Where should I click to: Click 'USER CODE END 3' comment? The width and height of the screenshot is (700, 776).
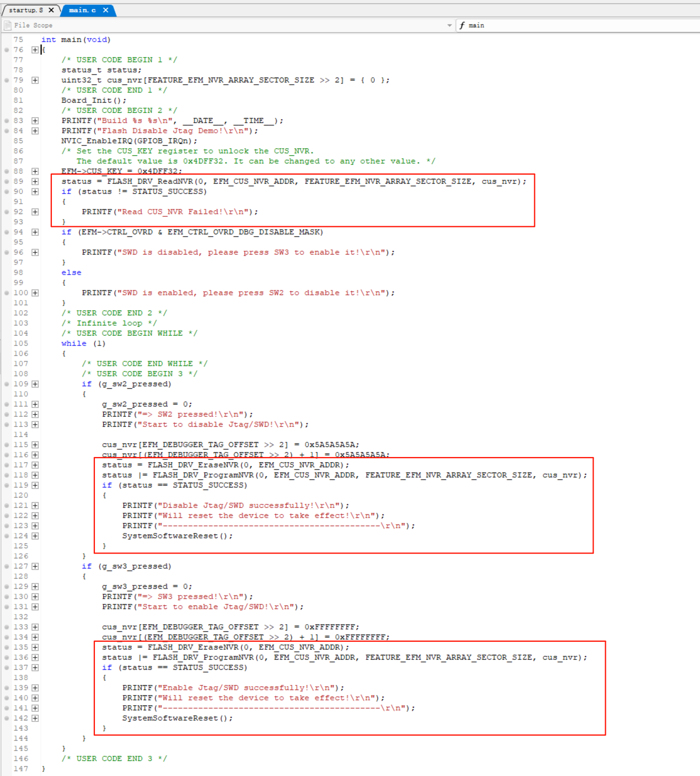pos(114,759)
